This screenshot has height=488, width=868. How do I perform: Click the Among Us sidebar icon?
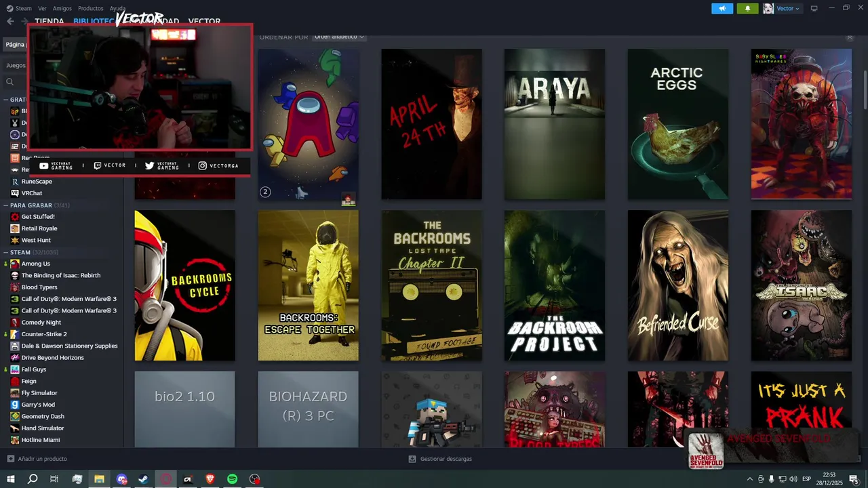click(15, 264)
